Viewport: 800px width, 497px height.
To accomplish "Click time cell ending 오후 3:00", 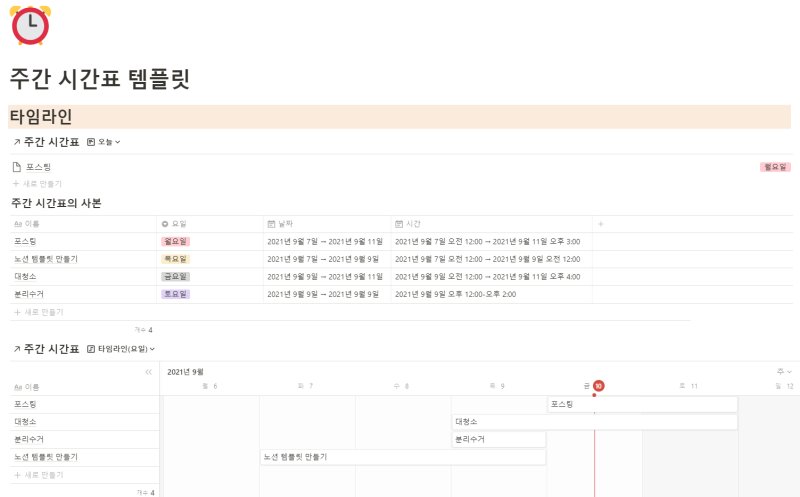I will click(491, 241).
